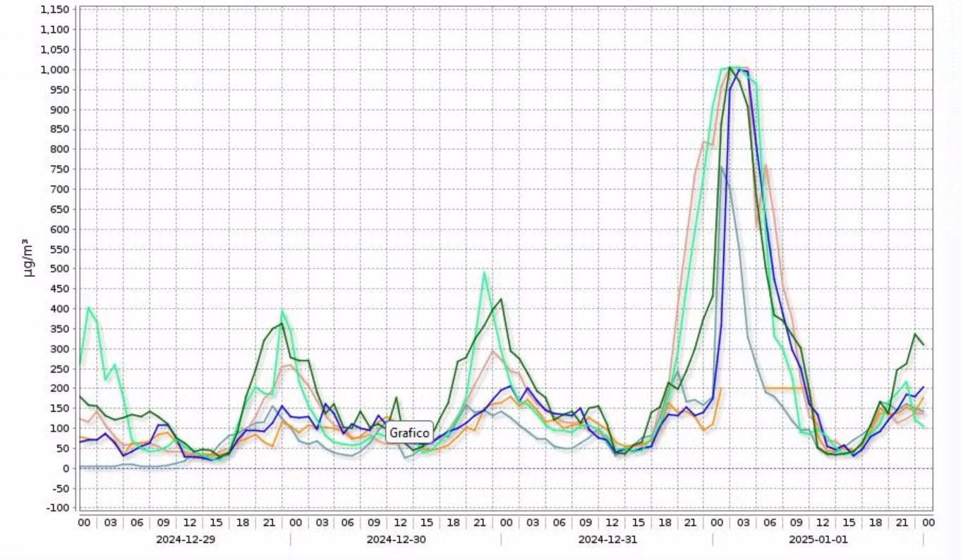This screenshot has width=961, height=560.
Task: Click the Grafico tooltip label
Action: tap(409, 432)
